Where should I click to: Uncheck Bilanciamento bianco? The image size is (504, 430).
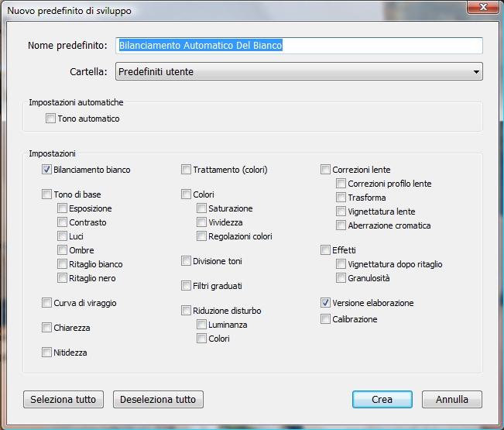pyautogui.click(x=46, y=170)
